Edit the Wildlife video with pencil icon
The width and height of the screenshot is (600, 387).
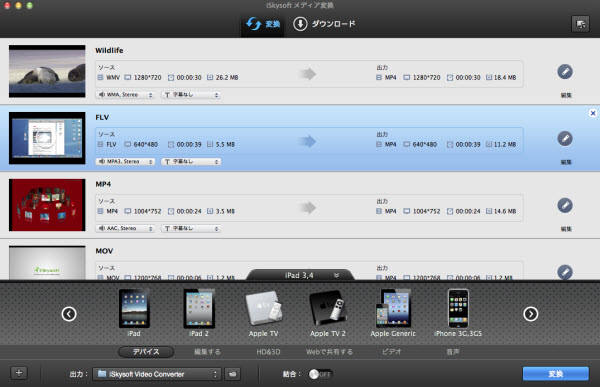565,72
